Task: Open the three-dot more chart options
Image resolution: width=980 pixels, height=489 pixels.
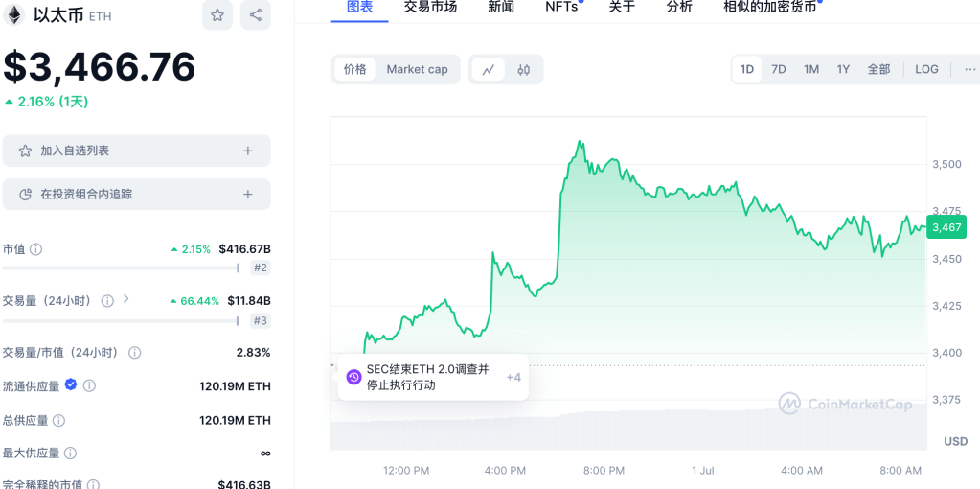Action: 969,69
